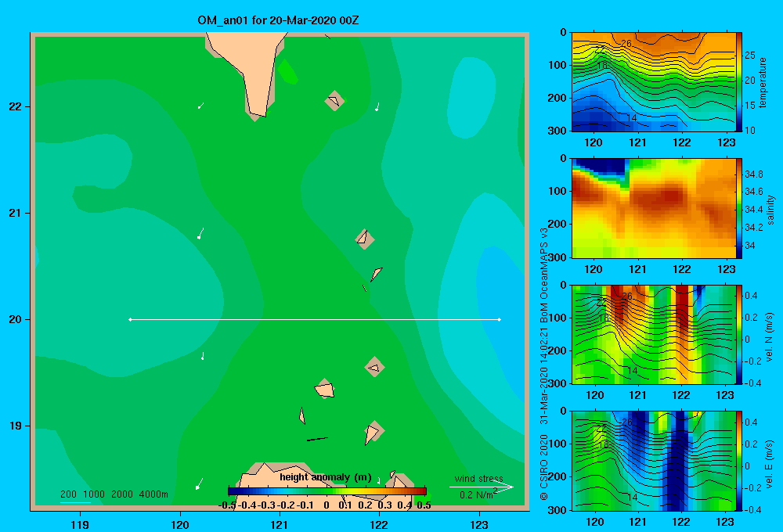Screen dimensions: 783x532
Task: Click the 0.5 tick on height anomaly bar
Action: (424, 505)
